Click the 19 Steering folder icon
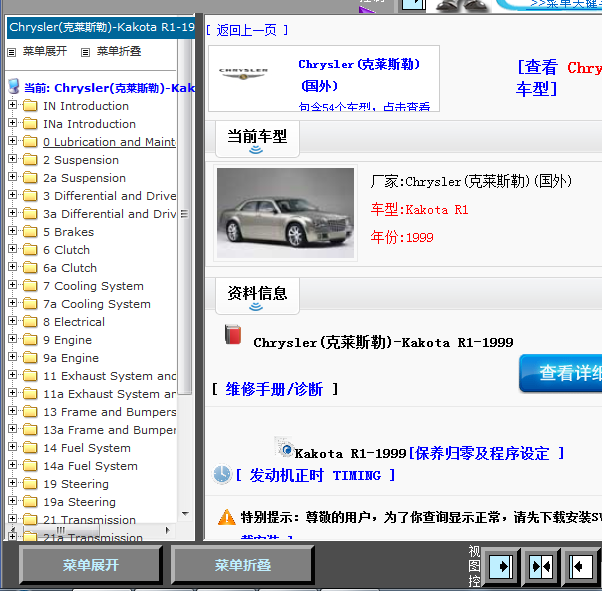The width and height of the screenshot is (602, 591). click(30, 483)
